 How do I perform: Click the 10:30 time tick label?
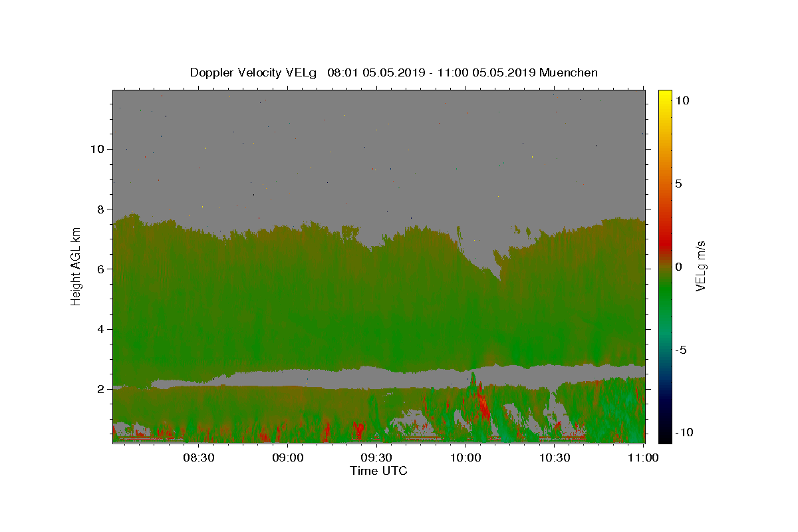click(554, 458)
